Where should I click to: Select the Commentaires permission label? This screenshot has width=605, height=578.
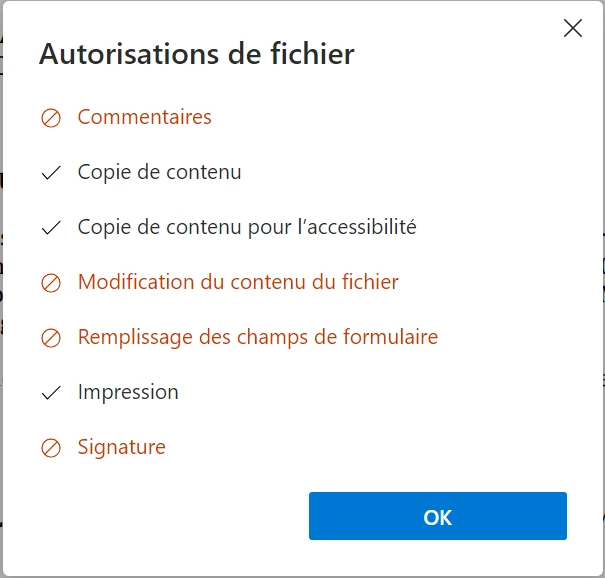145,117
